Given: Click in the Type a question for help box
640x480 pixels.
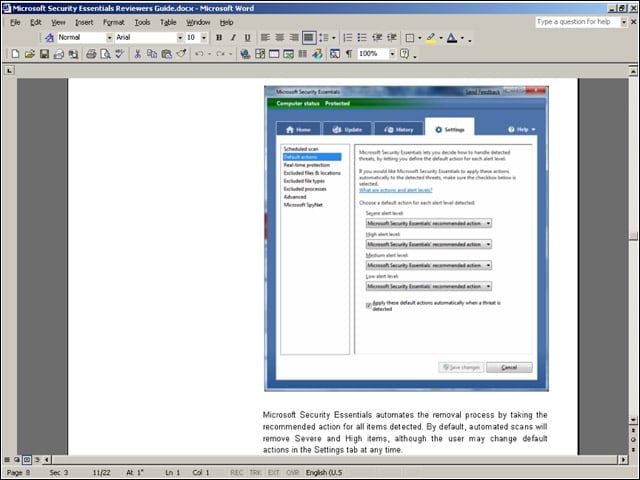Looking at the screenshot, I should coord(578,22).
